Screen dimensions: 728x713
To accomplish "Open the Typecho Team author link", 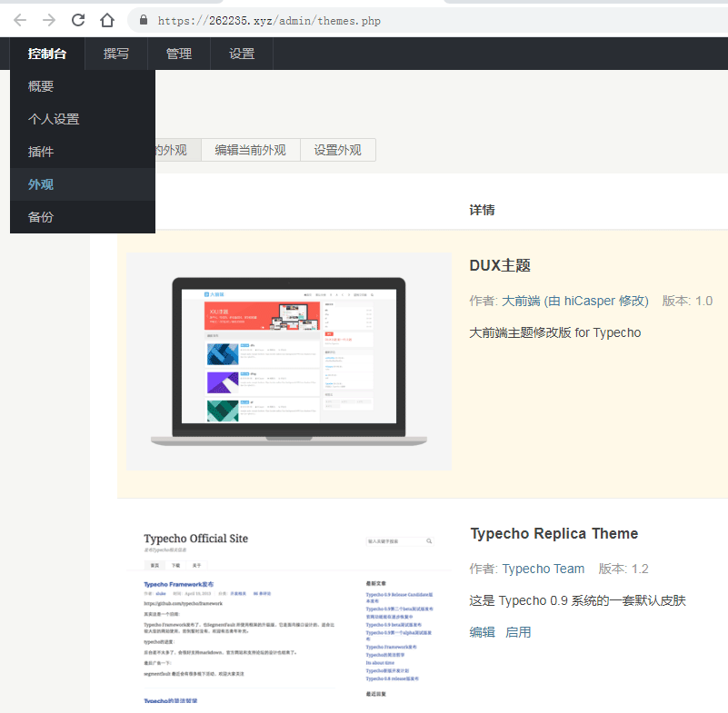I will 544,569.
